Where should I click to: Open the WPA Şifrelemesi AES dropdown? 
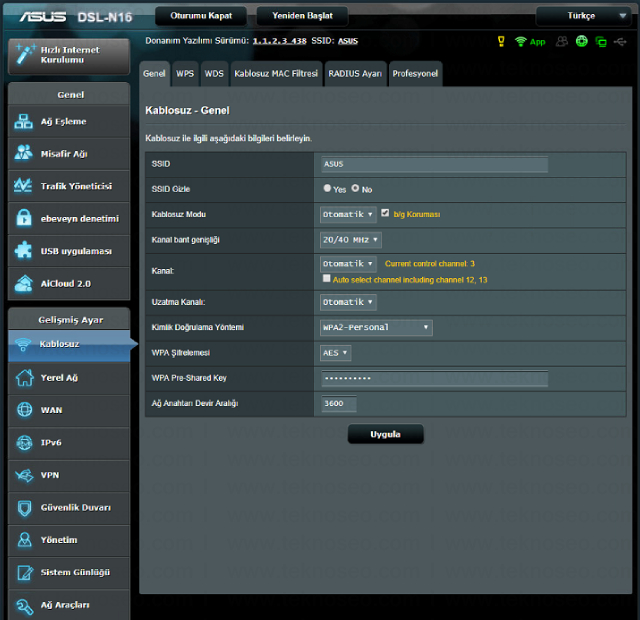(336, 353)
